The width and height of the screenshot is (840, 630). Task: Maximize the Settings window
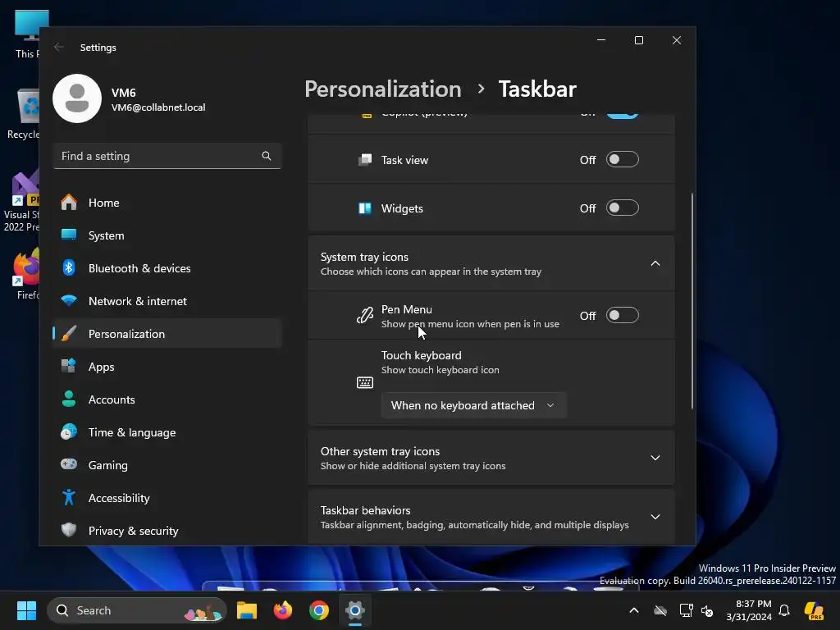click(638, 40)
